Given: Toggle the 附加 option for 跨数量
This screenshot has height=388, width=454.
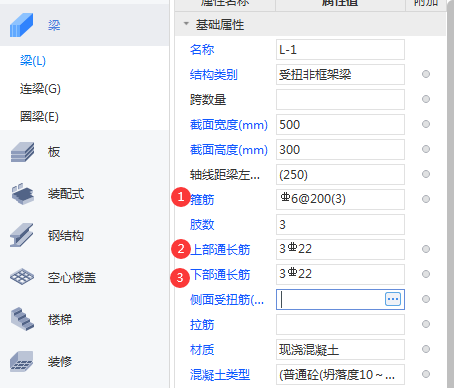Looking at the screenshot, I should point(426,99).
